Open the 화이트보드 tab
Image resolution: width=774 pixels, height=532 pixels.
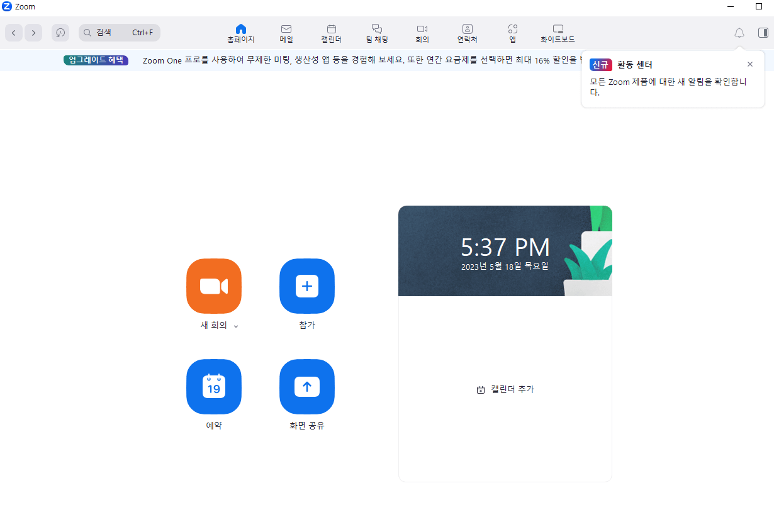(558, 33)
